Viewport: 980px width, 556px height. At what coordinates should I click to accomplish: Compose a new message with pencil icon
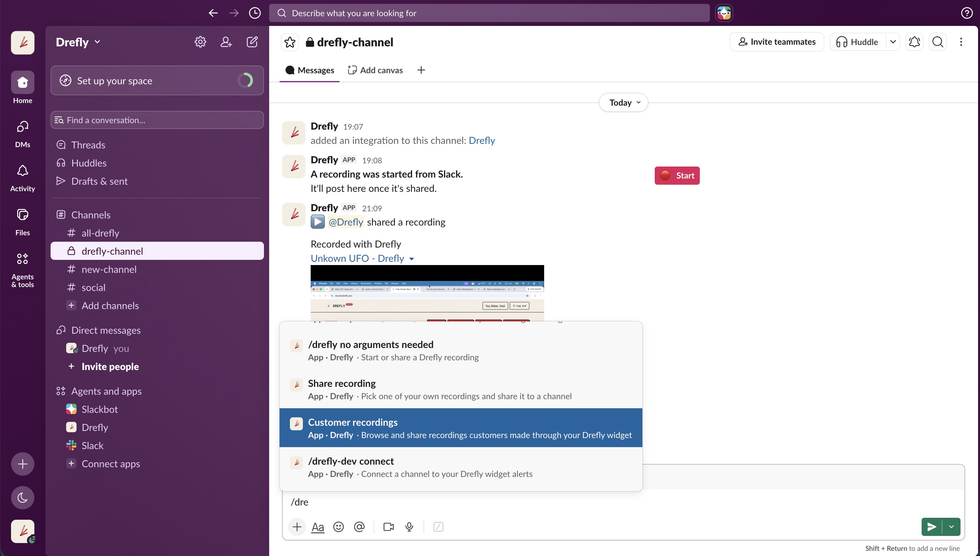(x=252, y=42)
